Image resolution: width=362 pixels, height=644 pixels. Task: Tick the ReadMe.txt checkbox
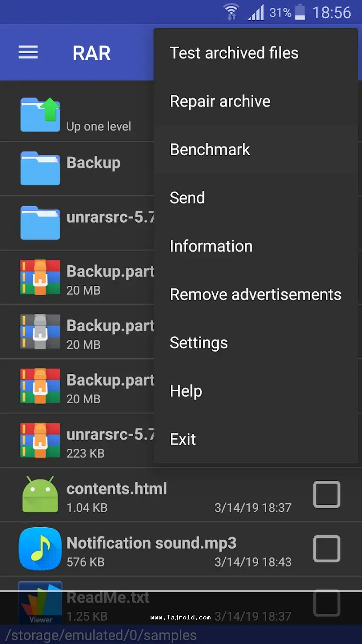(x=327, y=602)
